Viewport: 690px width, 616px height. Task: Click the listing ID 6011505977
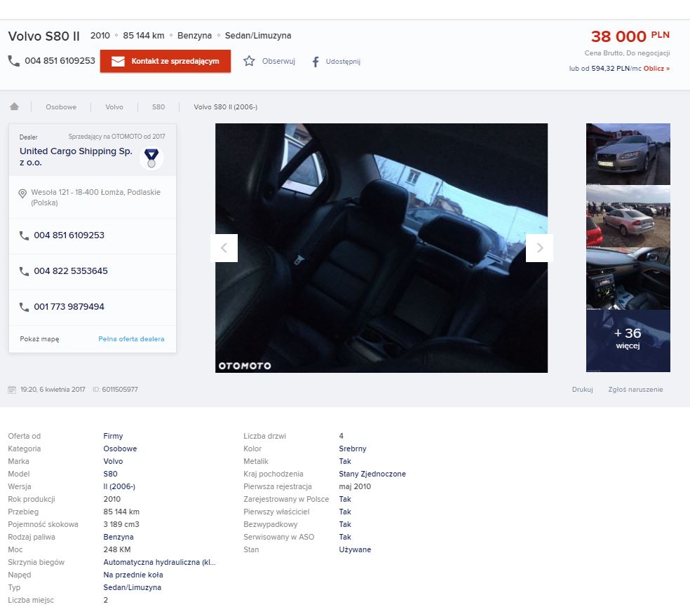(120, 390)
